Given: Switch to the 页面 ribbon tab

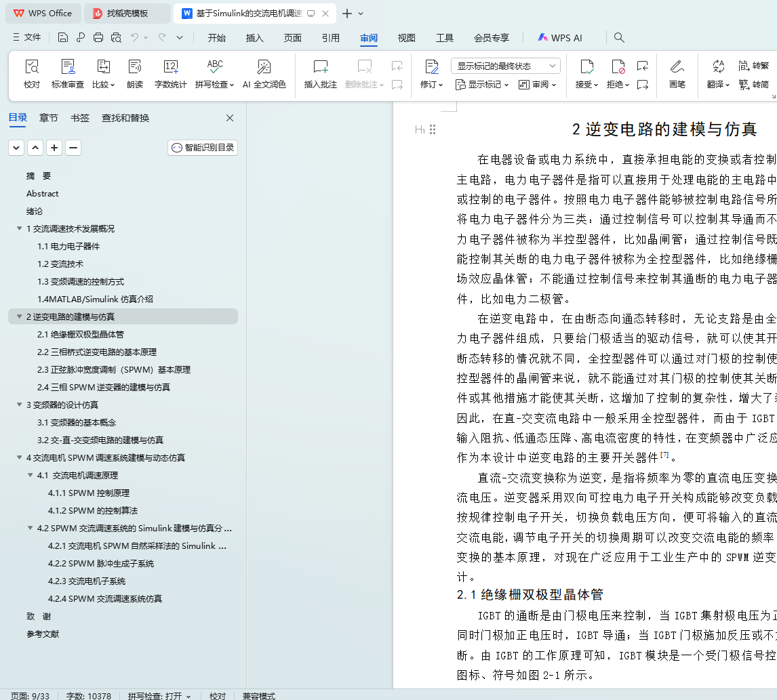Looking at the screenshot, I should pos(292,38).
